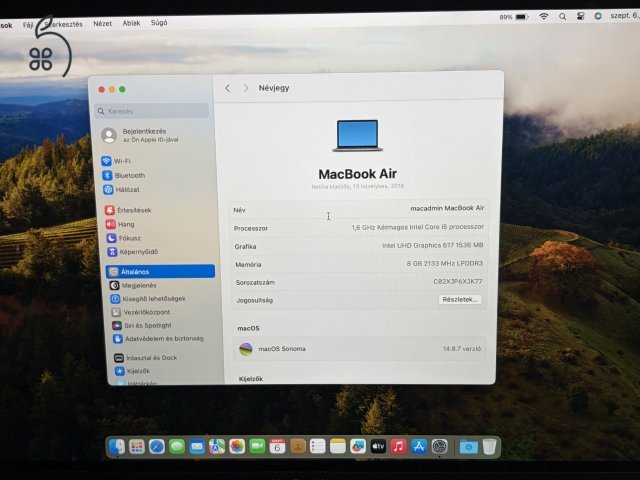Open Fókusz settings
Screen dimensions: 640x480
(x=124, y=238)
